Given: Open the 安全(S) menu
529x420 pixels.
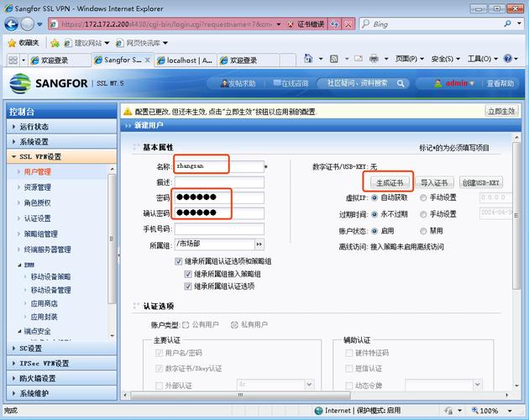Looking at the screenshot, I should (445, 59).
